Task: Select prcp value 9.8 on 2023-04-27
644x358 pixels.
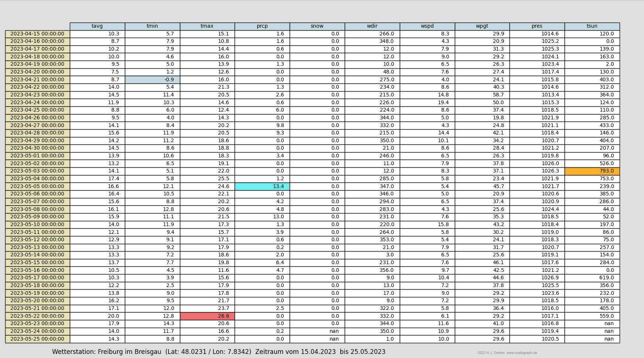Action: point(262,125)
